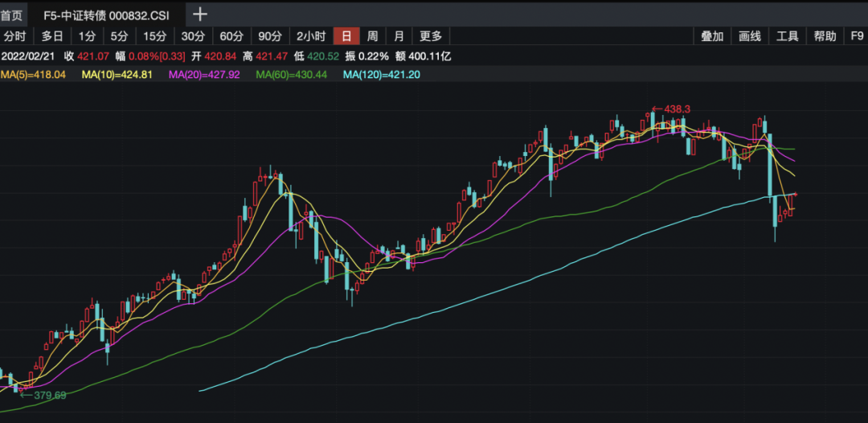
Task: Open the 叠加 overlay menu
Action: pyautogui.click(x=712, y=36)
